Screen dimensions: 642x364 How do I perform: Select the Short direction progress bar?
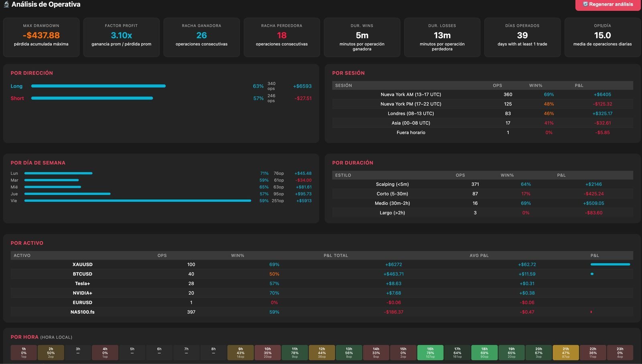point(92,98)
